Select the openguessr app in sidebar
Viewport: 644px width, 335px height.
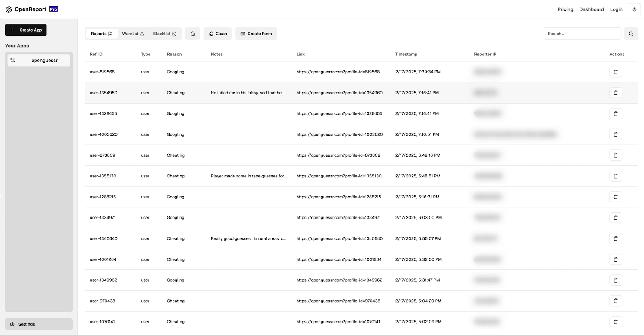click(38, 60)
